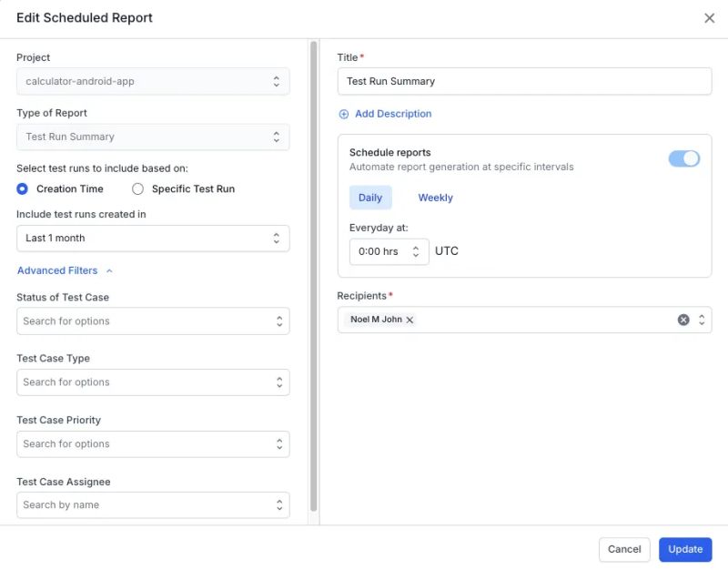728x570 pixels.
Task: Open the Include test runs created in dropdown
Action: click(153, 237)
